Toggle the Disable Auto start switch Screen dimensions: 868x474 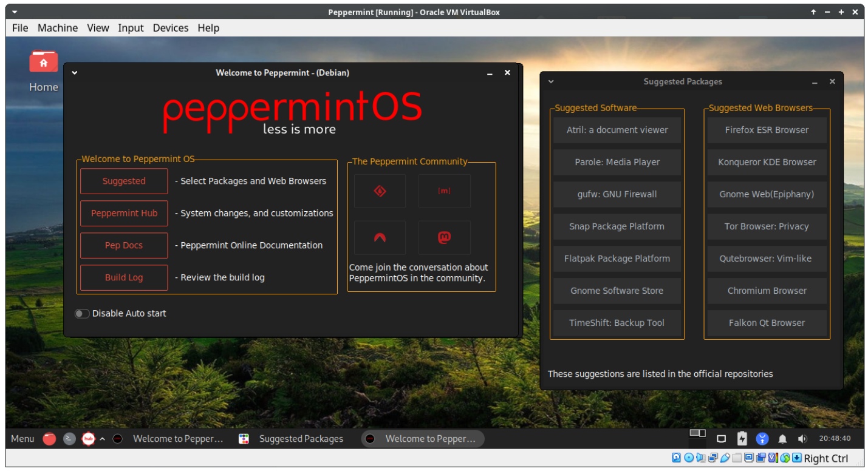[x=82, y=313]
